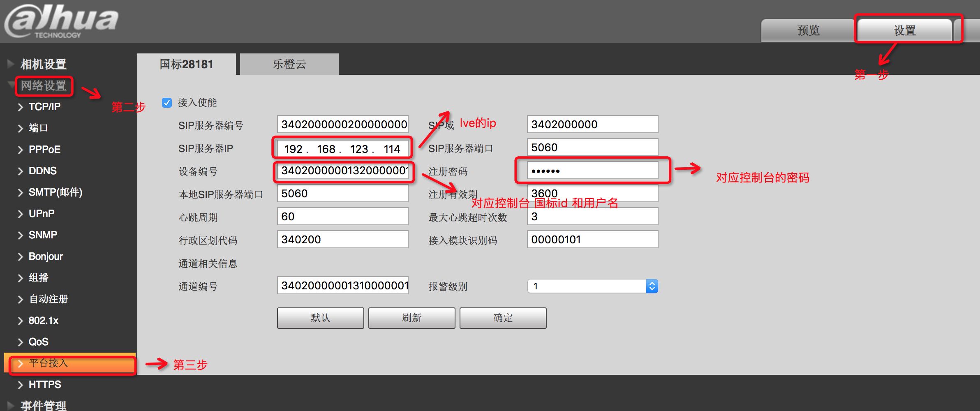Click the SIP服务器端口 input field
The image size is (980, 411).
(592, 147)
